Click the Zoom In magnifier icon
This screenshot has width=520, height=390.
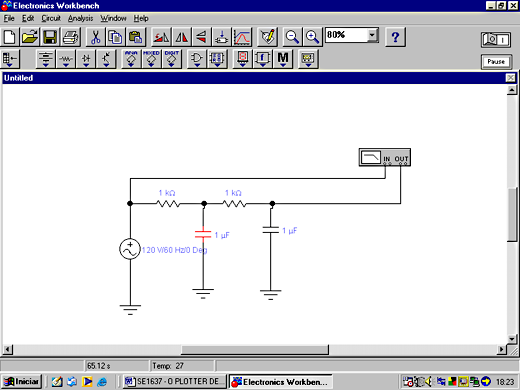tap(312, 37)
